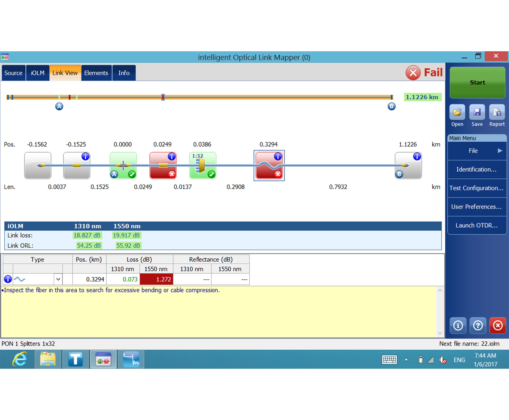The image size is (509, 420).
Task: Select the macrobend element at 0.3294 km
Action: 269,166
